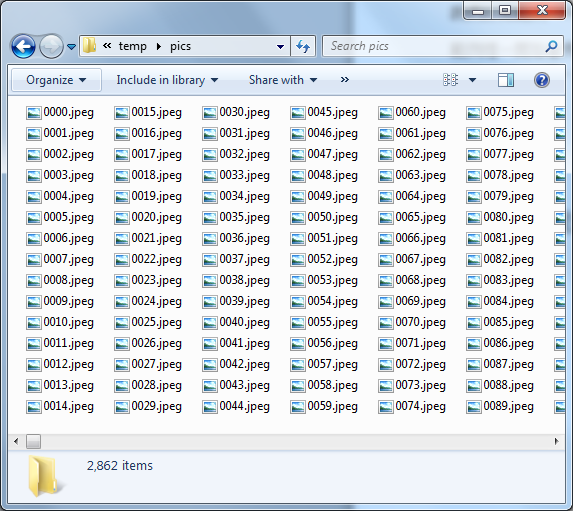Open the Share with menu
The height and width of the screenshot is (511, 573).
point(283,80)
